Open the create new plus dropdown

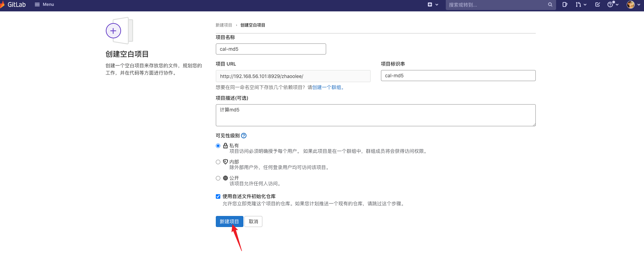pos(433,4)
